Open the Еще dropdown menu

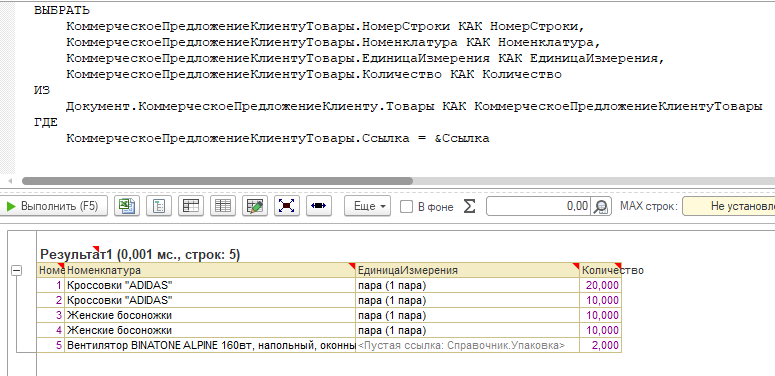(368, 207)
